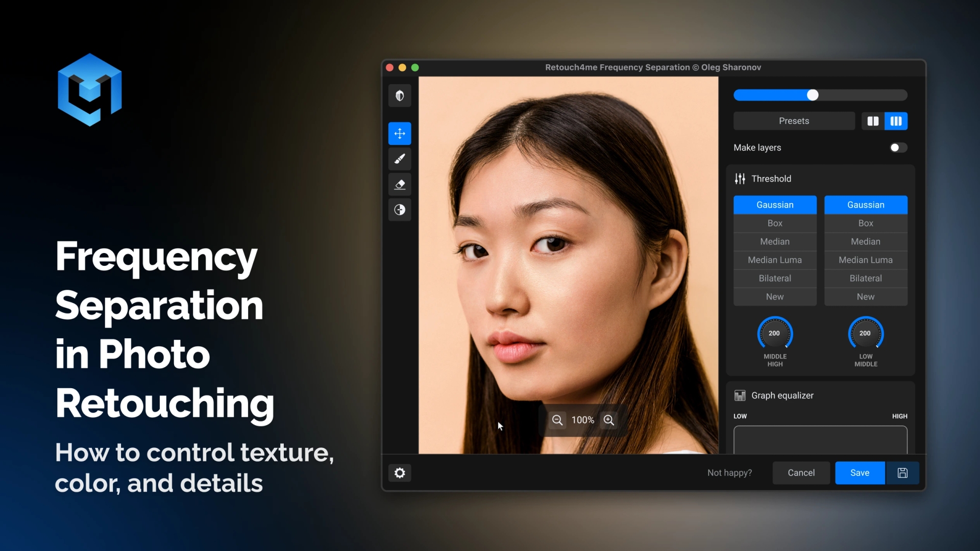This screenshot has width=980, height=551.
Task: Open settings via the gear icon
Action: [x=400, y=473]
